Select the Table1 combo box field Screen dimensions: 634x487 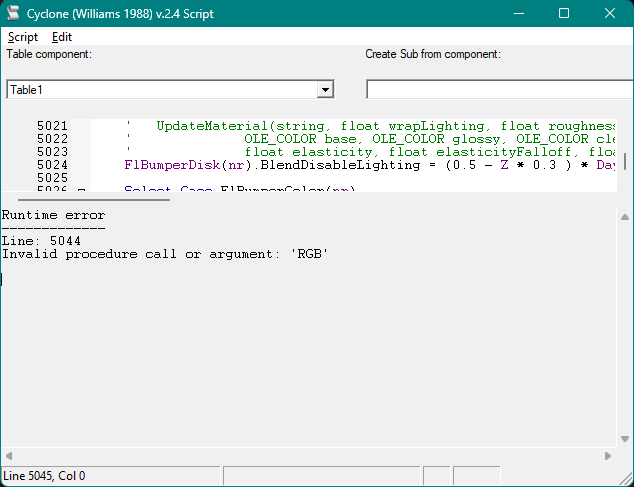[x=170, y=89]
